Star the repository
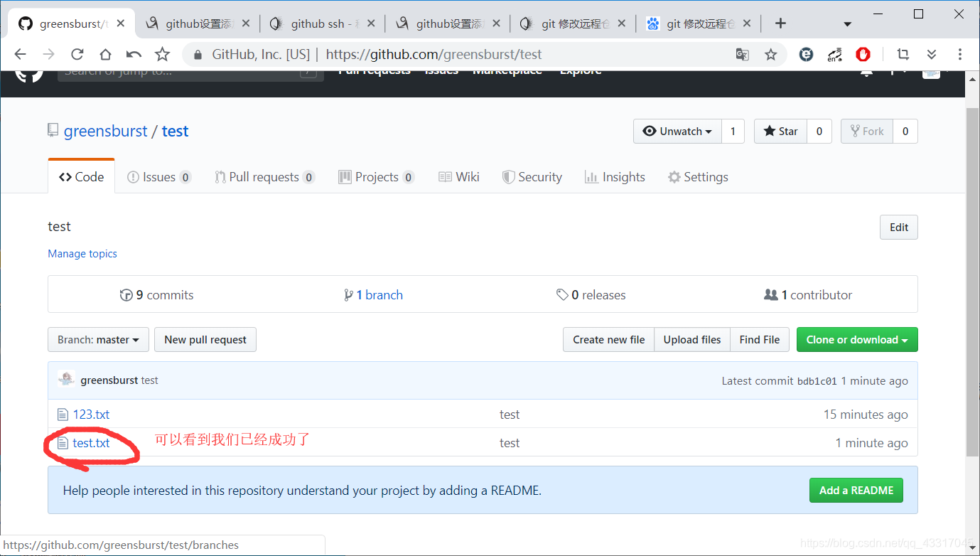 pos(780,131)
